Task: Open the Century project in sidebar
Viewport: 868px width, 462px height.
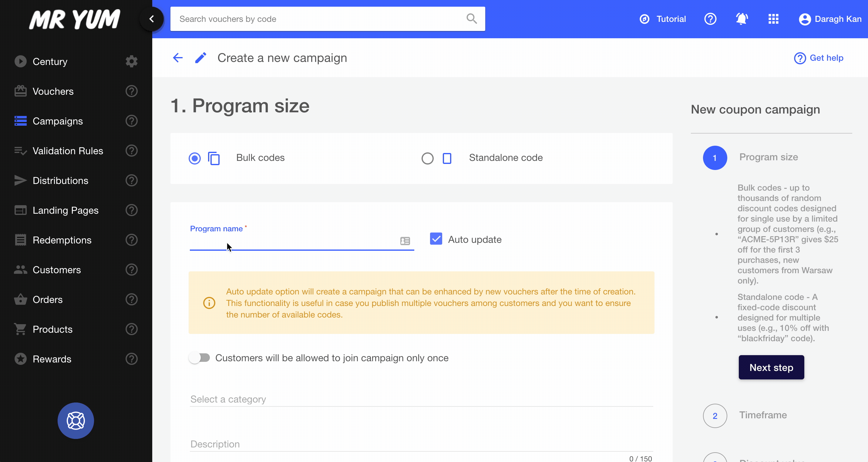Action: (50, 61)
